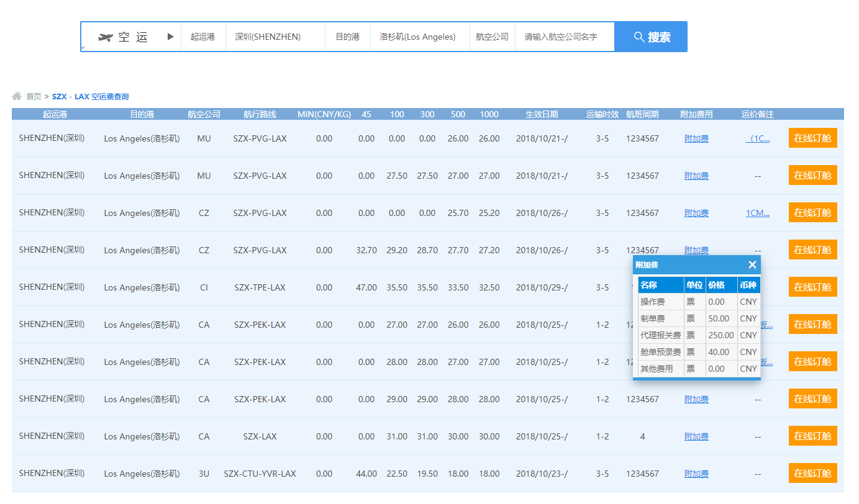Click the CI airline code cell

point(204,287)
